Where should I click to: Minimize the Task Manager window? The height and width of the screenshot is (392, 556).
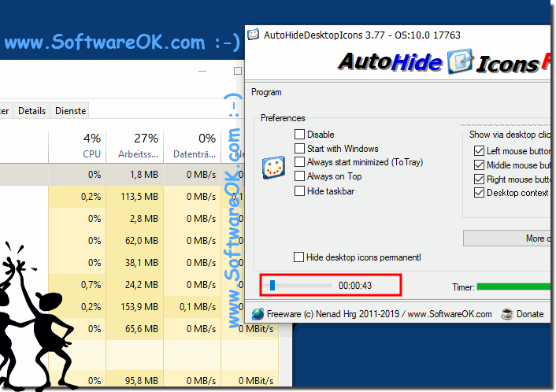tap(202, 71)
